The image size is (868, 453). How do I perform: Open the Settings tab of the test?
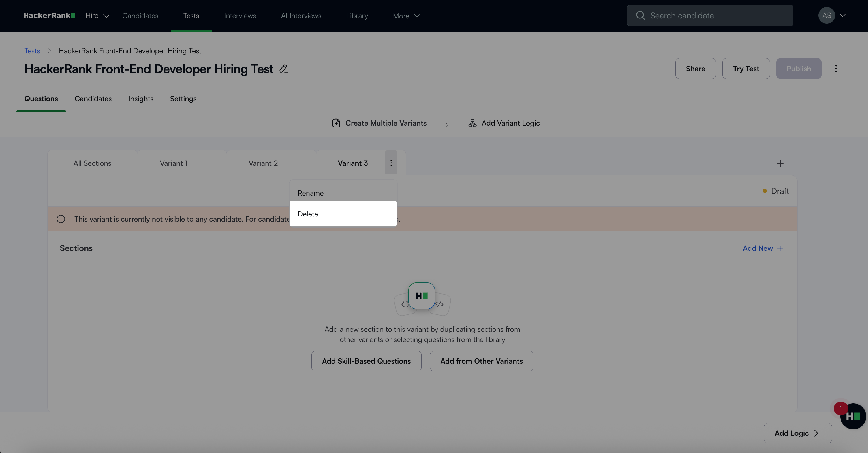183,99
